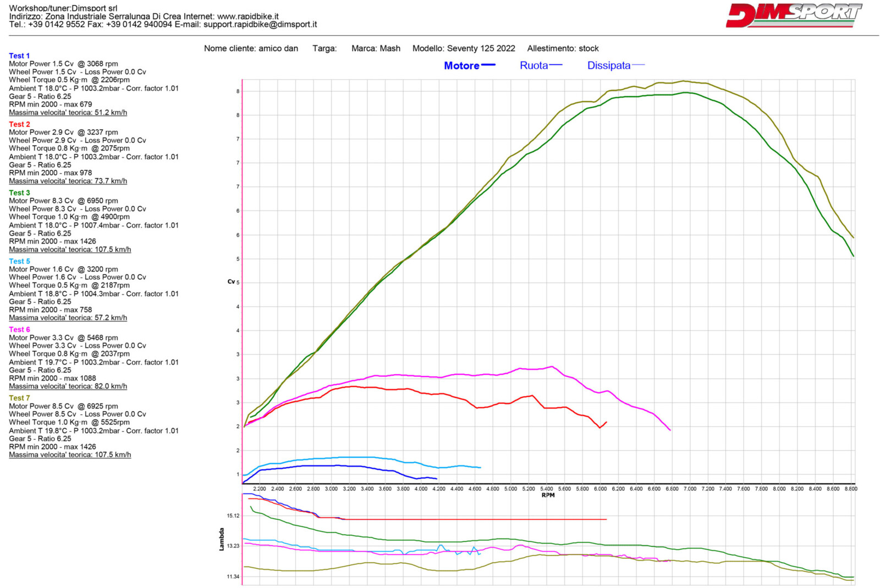Click the Motore legend line swatch
880x588 pixels.
point(488,65)
